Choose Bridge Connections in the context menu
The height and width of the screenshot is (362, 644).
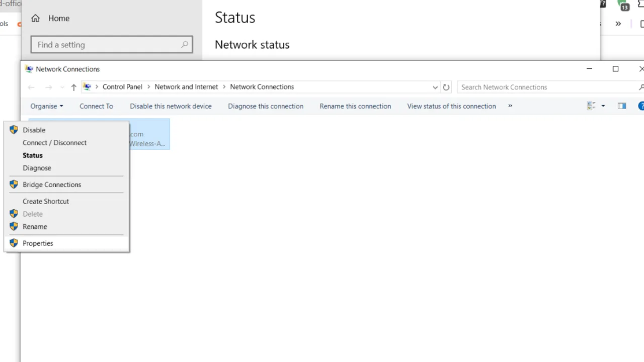coord(52,185)
